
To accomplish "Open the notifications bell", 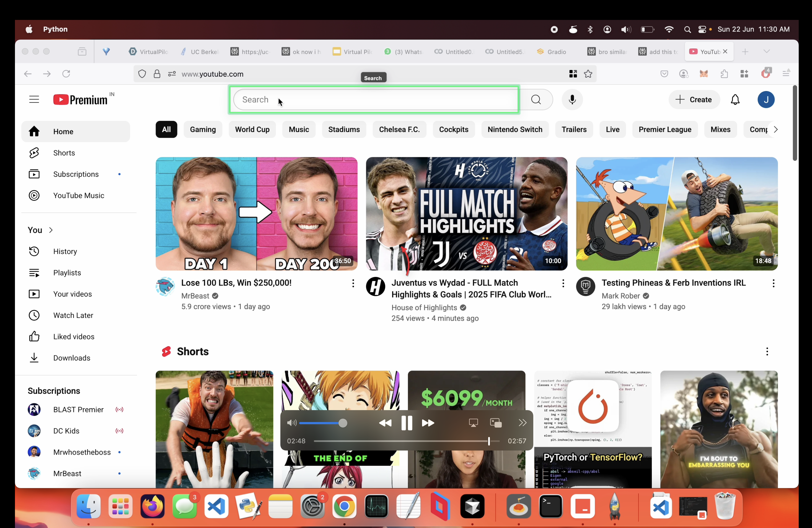I will click(735, 100).
